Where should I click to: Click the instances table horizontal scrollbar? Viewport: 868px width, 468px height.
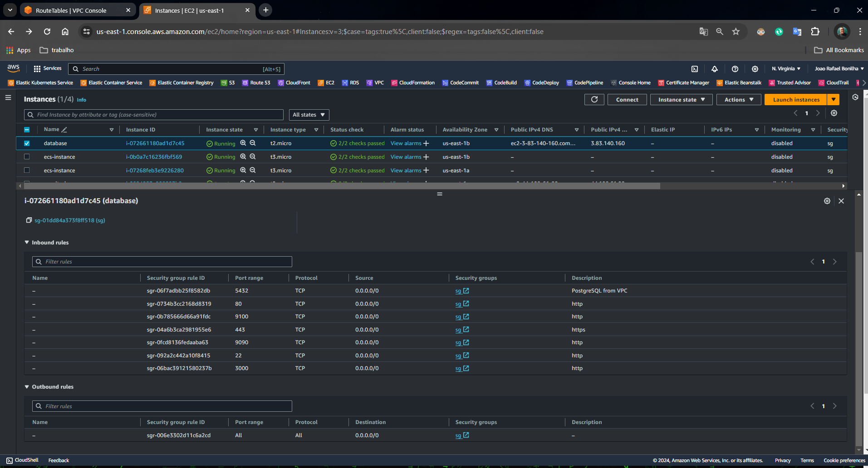341,186
